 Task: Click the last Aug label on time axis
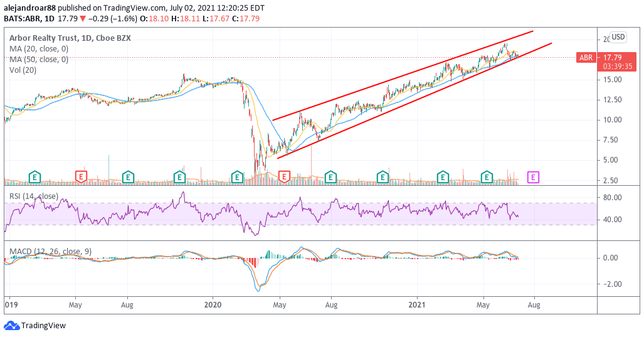pos(534,304)
